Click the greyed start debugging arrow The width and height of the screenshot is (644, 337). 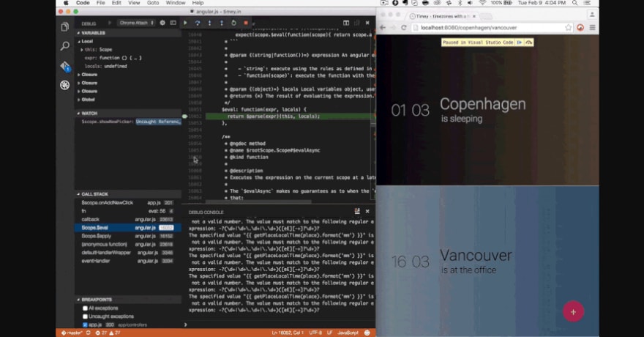[110, 23]
